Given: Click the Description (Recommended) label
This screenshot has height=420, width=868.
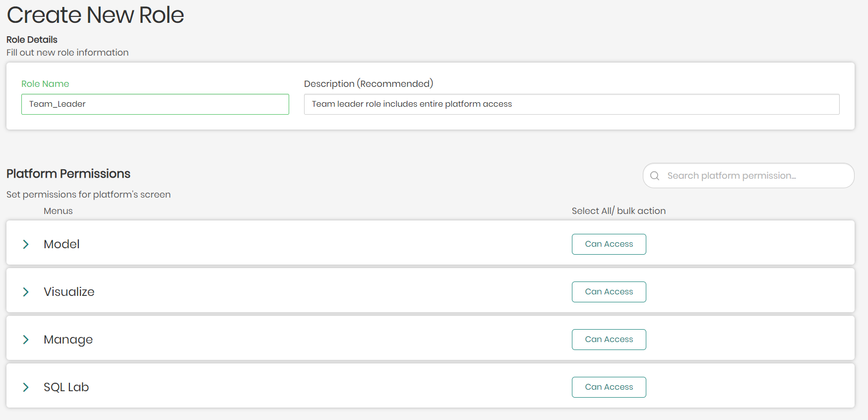Looking at the screenshot, I should (369, 84).
